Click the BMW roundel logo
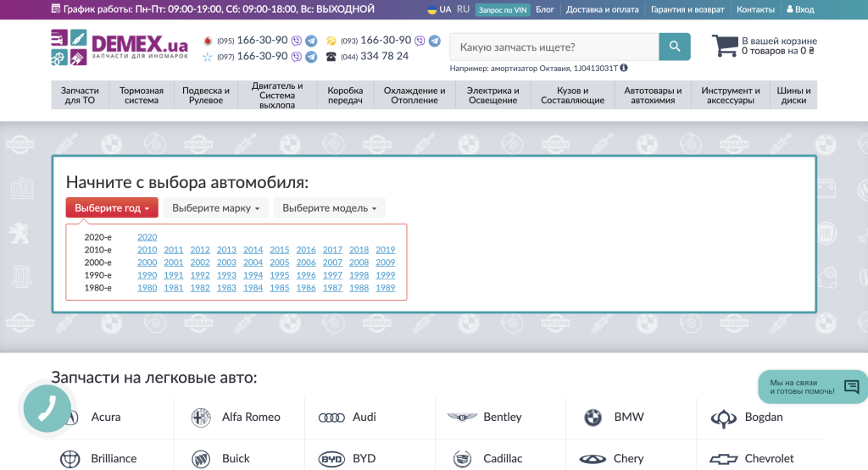Image resolution: width=868 pixels, height=470 pixels. coord(593,417)
